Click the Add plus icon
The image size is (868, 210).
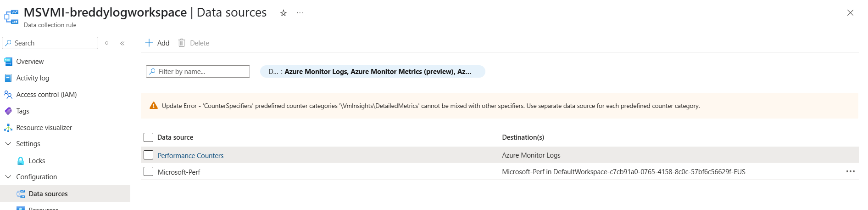pos(149,43)
